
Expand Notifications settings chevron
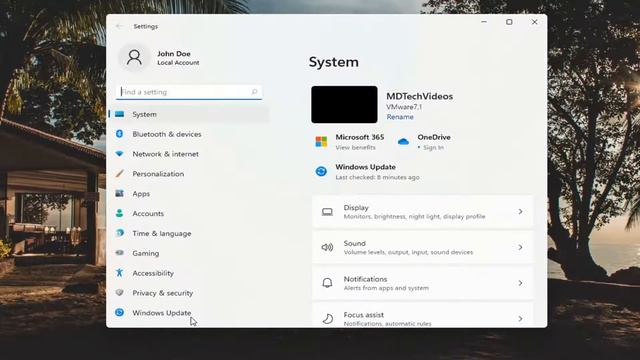point(520,283)
